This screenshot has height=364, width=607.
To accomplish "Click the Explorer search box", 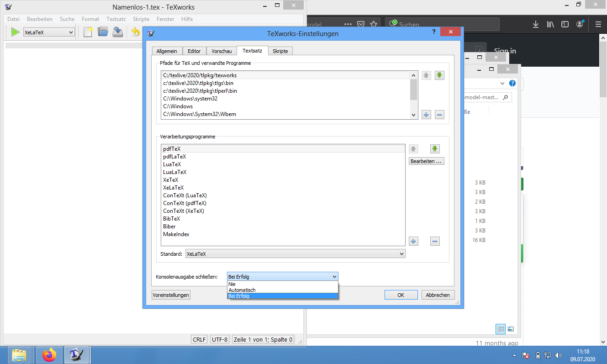I will (487, 97).
